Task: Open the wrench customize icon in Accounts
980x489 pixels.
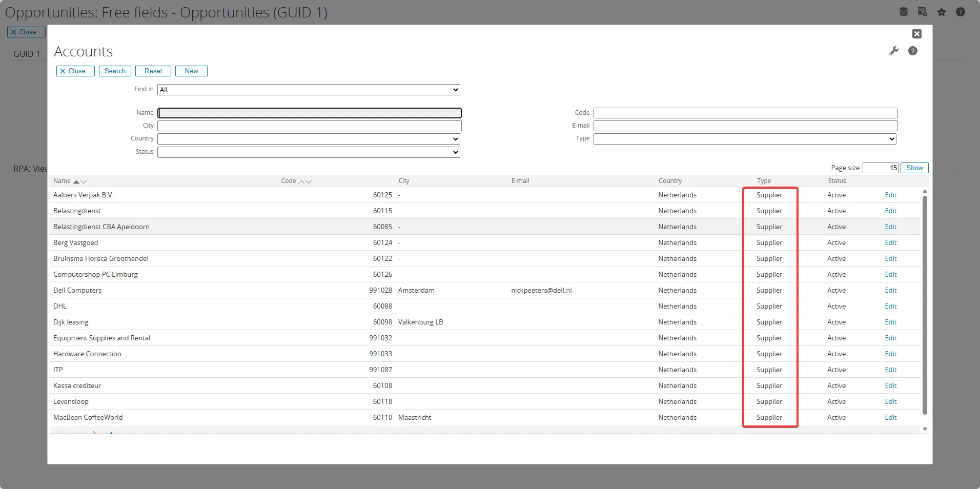Action: 893,51
